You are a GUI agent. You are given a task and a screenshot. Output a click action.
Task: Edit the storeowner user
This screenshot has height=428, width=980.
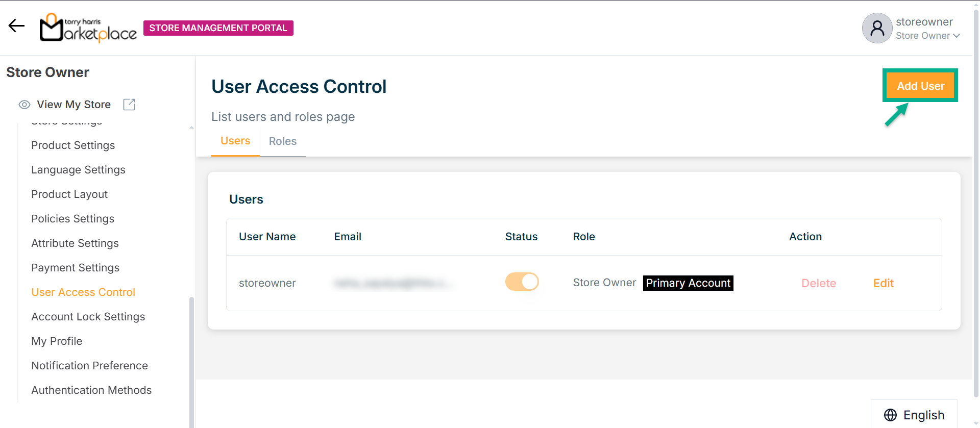click(883, 283)
